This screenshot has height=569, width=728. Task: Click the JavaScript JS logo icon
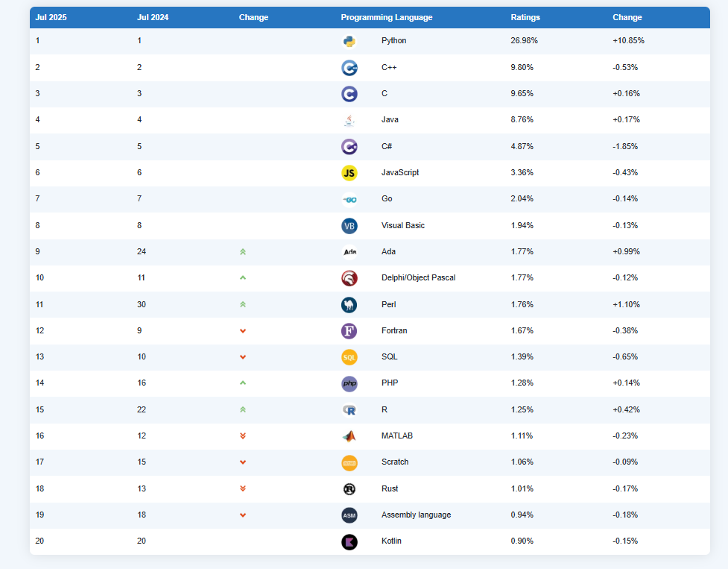[349, 173]
